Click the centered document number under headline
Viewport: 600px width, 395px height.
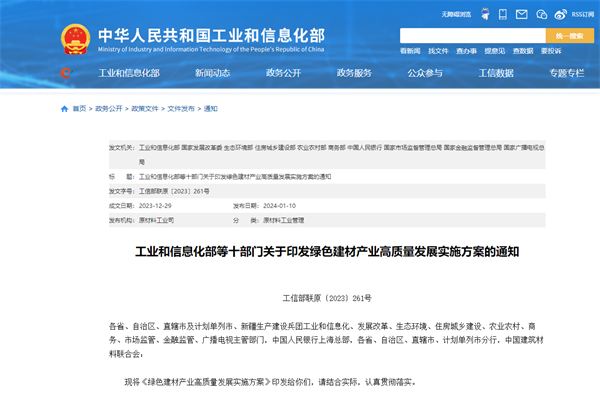327,298
